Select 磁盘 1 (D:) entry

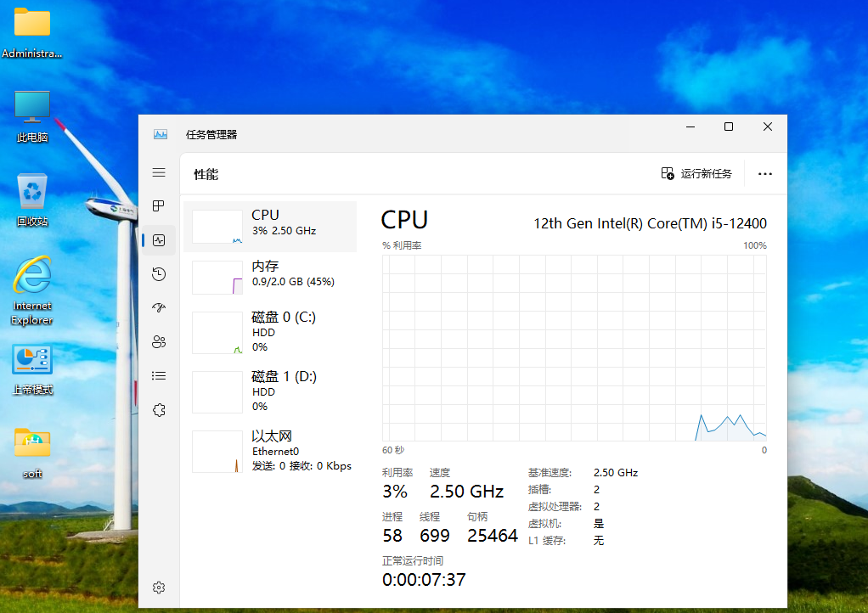tap(270, 391)
